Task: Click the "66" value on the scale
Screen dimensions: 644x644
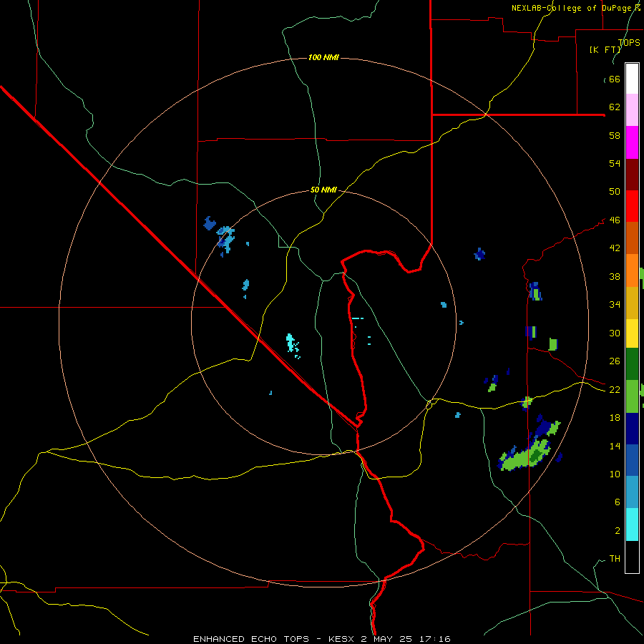Action: [615, 79]
